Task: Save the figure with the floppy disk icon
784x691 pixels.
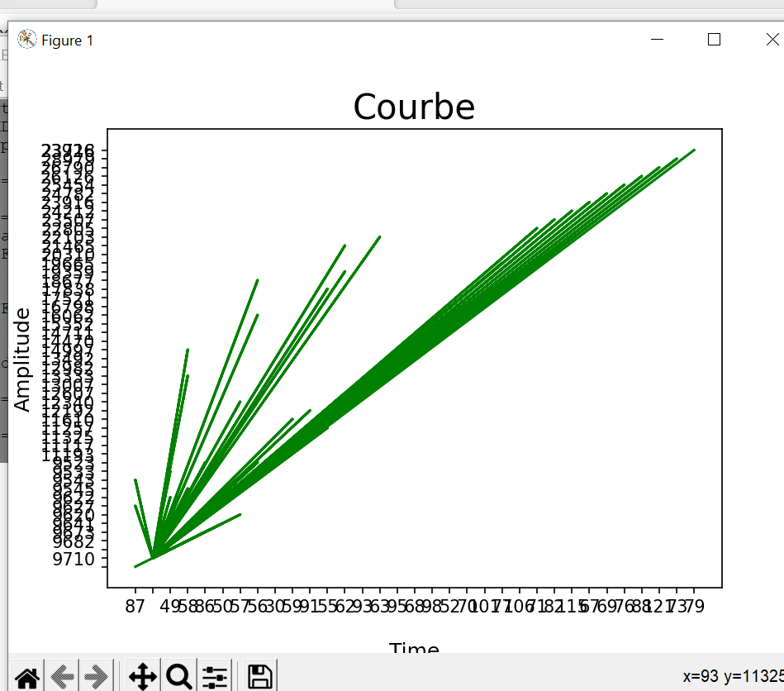Action: pyautogui.click(x=258, y=677)
